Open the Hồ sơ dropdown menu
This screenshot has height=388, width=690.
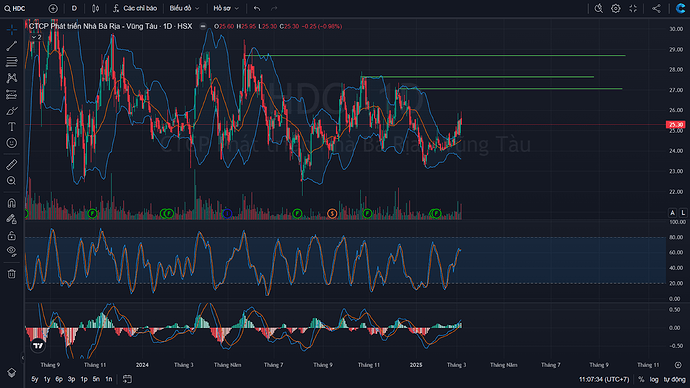click(x=226, y=8)
